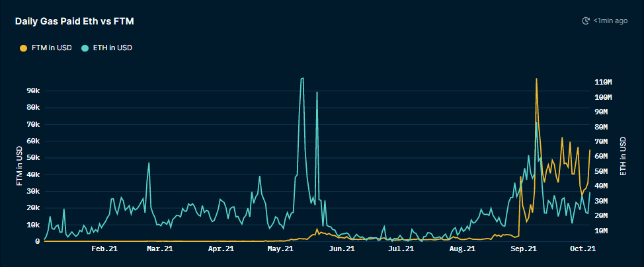This screenshot has width=644, height=267.
Task: Click the right vertical ETH in USD axis title
Action: coord(623,157)
